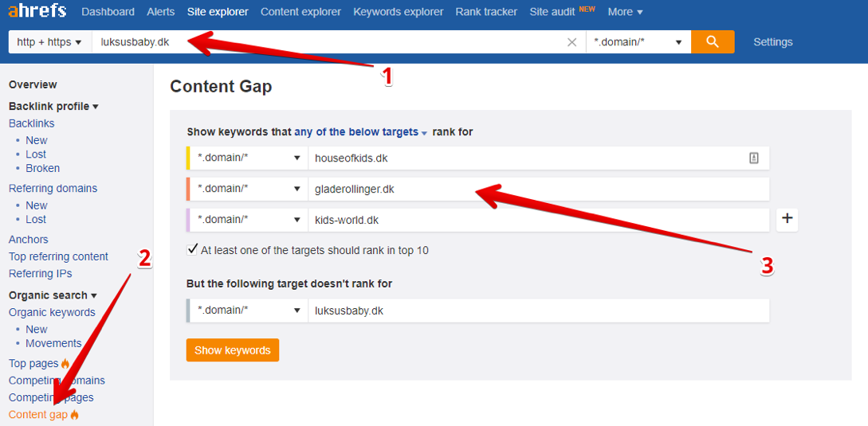Screen dimensions: 868x426
Task: Open mode dropdown for gladerollinger.dk row
Action: 249,190
